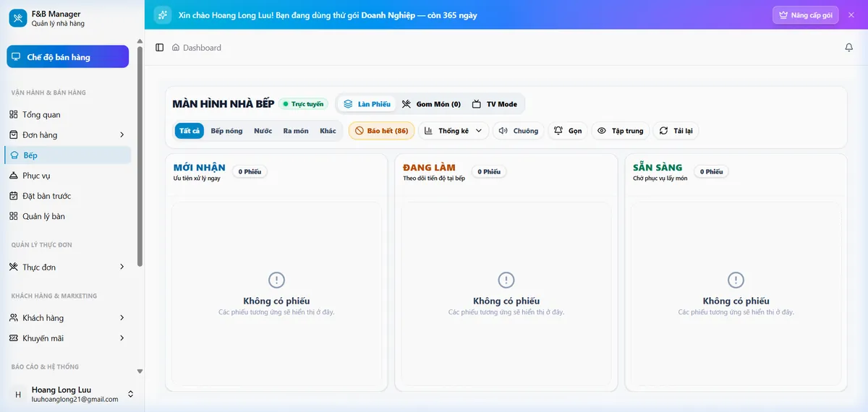The width and height of the screenshot is (868, 412).
Task: Expand the Khách hàng chevron
Action: tap(122, 317)
